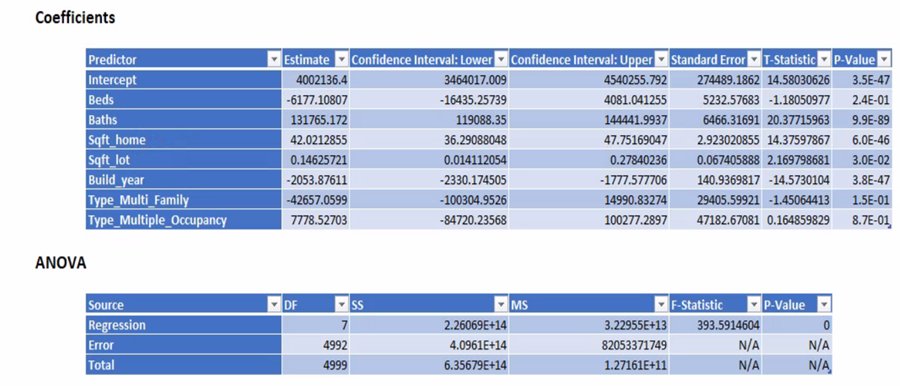900x386 pixels.
Task: Select the Type_Multiple_Occupancy predictor cell
Action: tap(184, 221)
